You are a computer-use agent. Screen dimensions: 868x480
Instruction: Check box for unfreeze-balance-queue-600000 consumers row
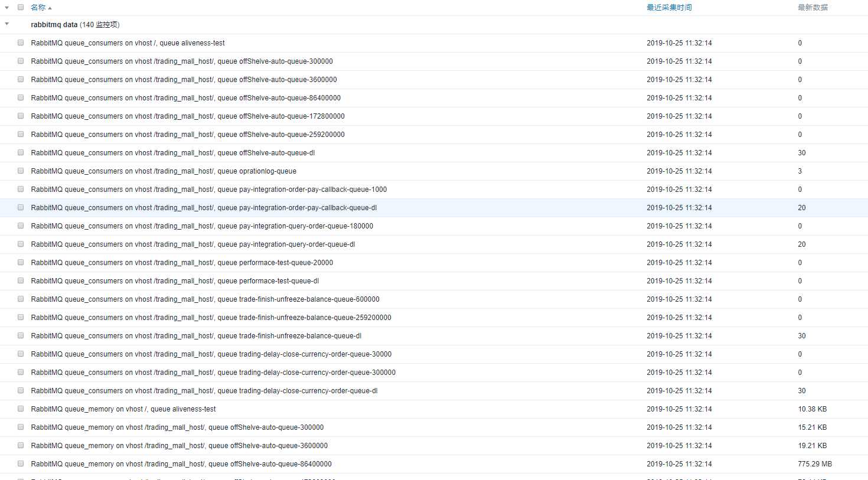click(x=21, y=299)
